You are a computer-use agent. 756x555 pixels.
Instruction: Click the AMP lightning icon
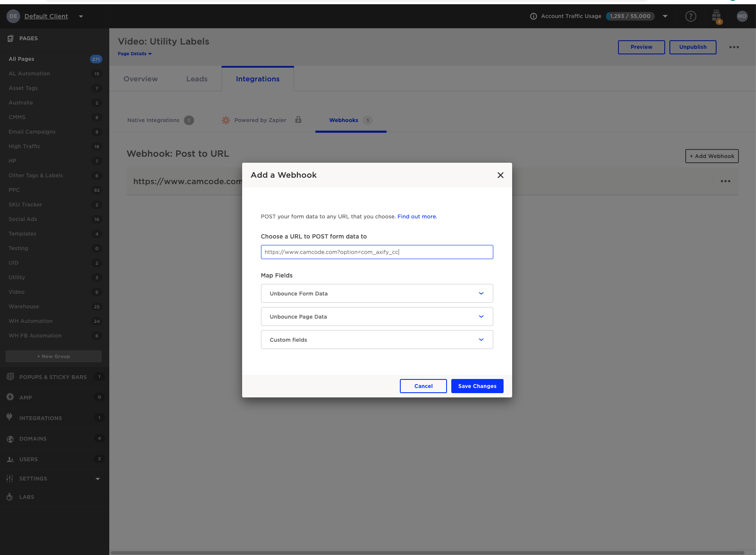pos(10,397)
